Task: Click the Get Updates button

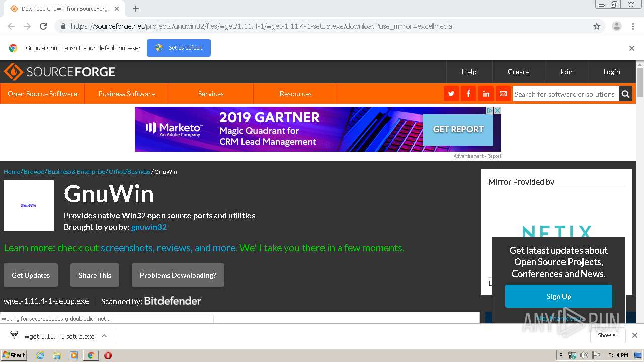Action: click(x=31, y=275)
